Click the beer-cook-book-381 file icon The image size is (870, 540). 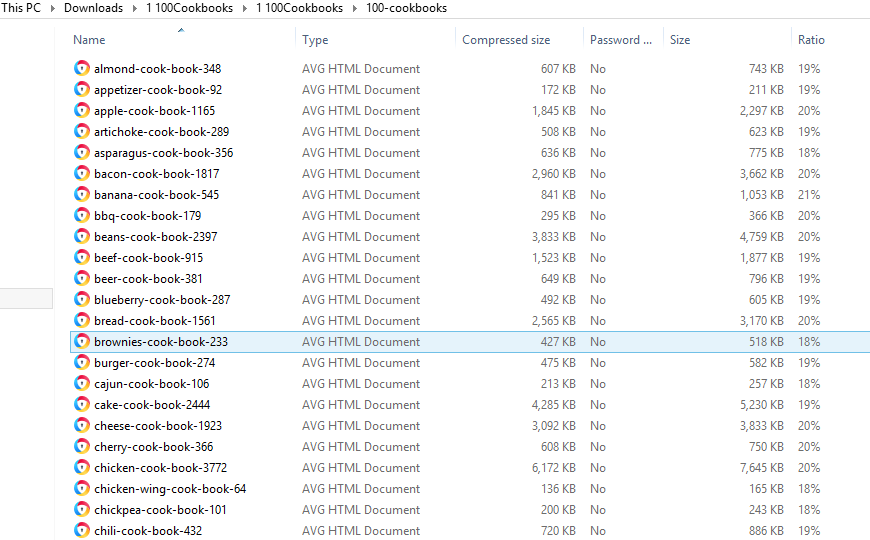pos(82,279)
